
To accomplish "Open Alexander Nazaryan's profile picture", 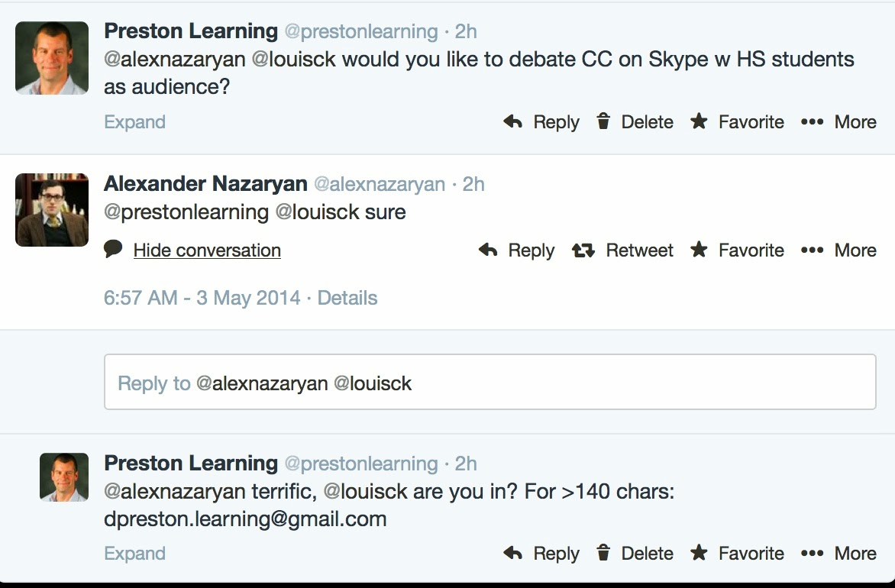I will click(x=52, y=210).
